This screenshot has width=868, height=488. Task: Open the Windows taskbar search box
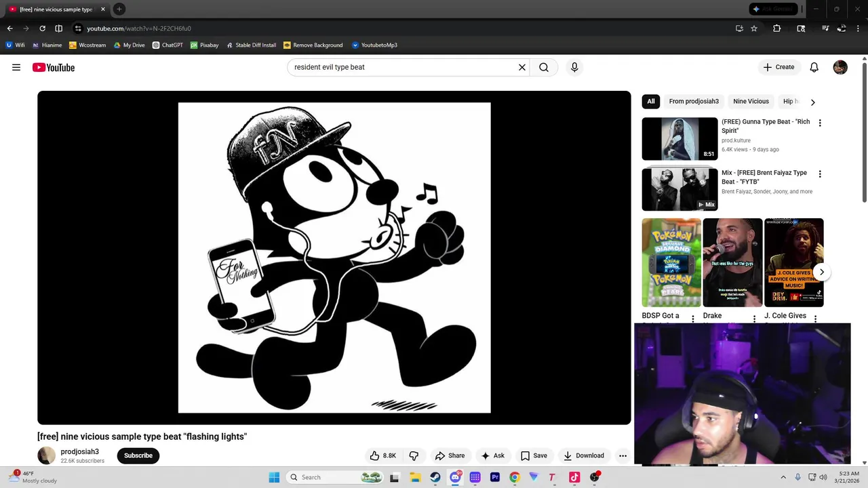[335, 477]
